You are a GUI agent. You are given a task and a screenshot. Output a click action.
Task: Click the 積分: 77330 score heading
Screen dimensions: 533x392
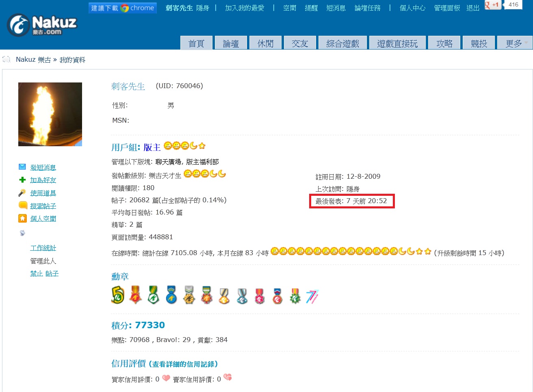[x=138, y=325]
